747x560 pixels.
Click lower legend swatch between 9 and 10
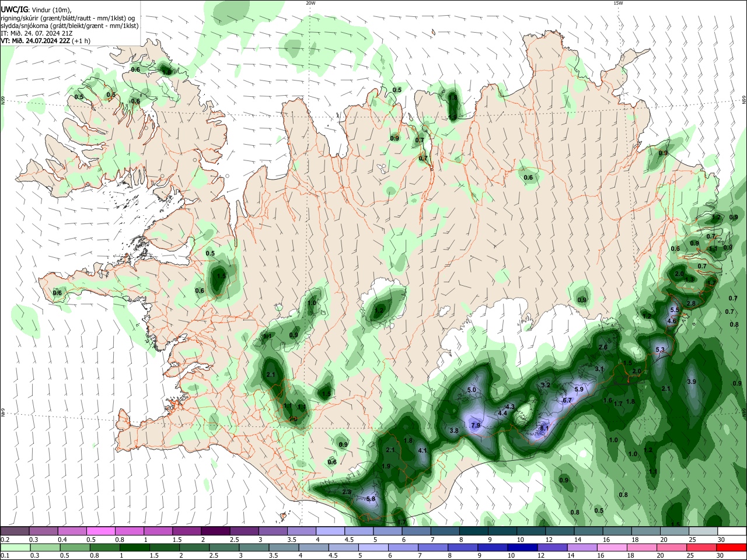(x=493, y=547)
